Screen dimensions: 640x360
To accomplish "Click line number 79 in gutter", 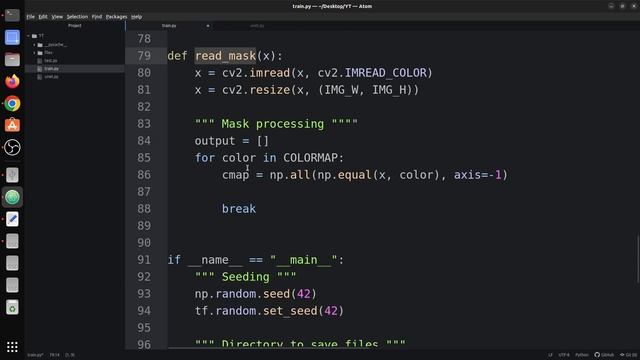I will coord(144,56).
